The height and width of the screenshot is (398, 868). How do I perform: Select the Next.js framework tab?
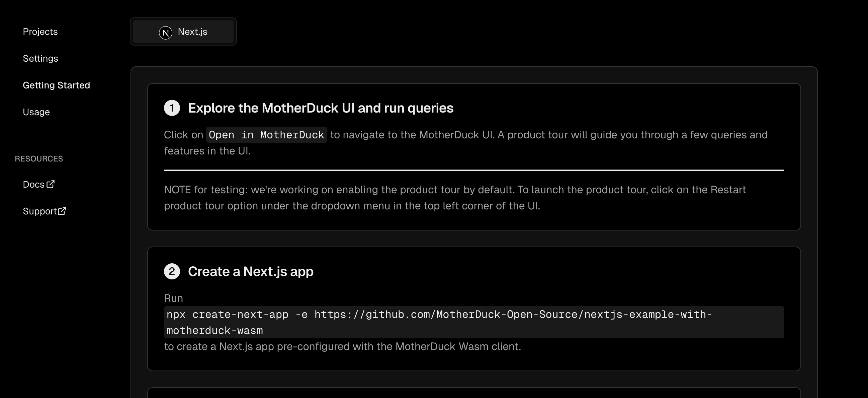183,31
